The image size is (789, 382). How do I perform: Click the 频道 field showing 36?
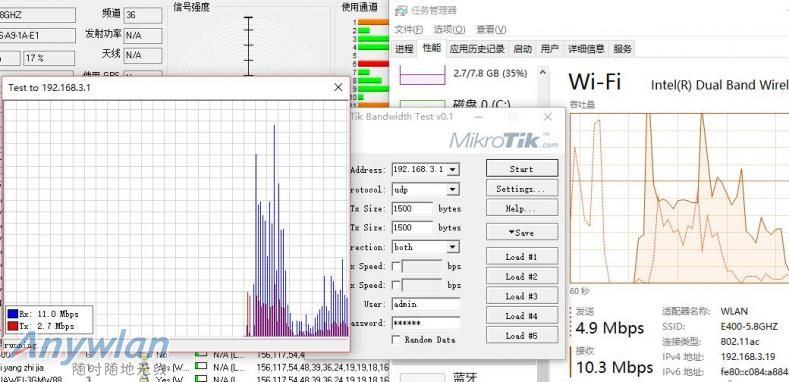tap(143, 15)
